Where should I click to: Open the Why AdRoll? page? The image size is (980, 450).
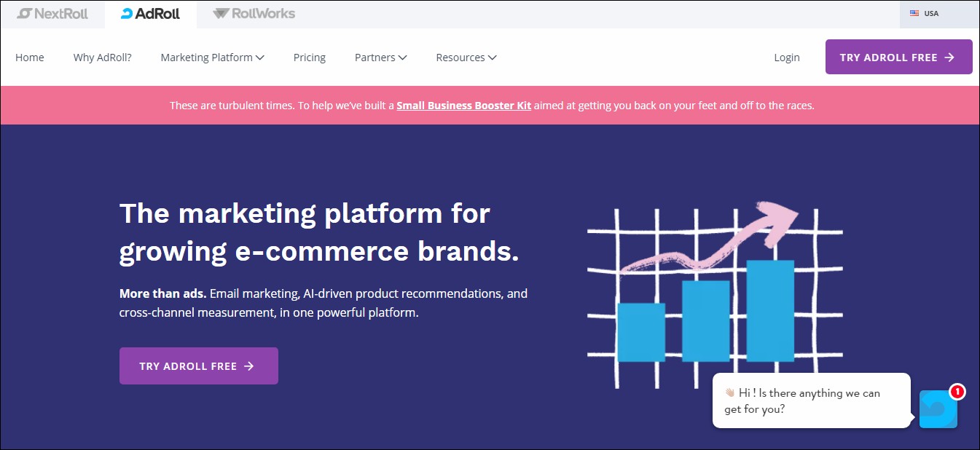pos(103,58)
